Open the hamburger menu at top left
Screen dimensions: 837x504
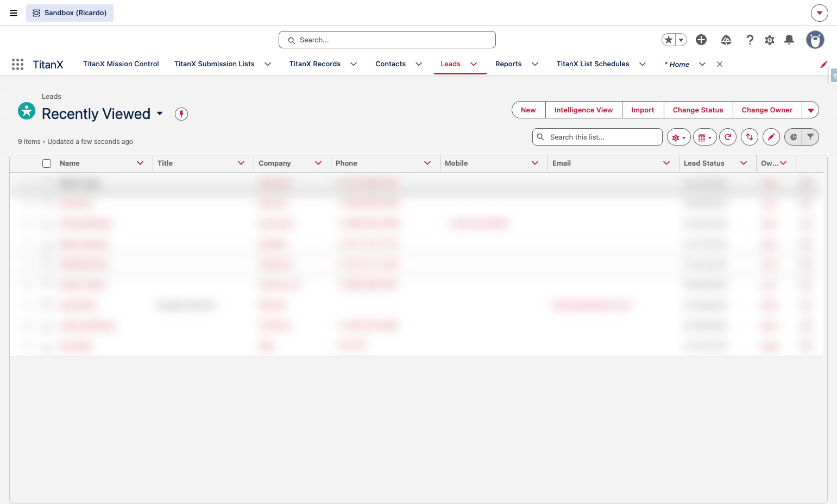(x=14, y=13)
